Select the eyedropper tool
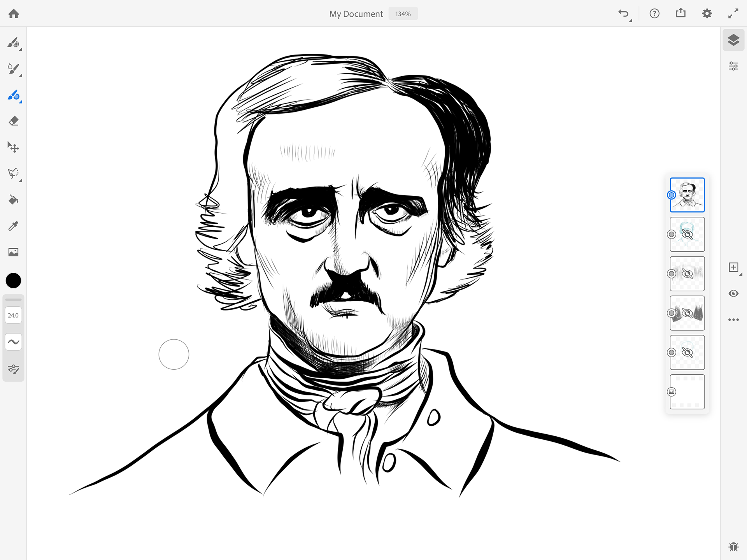 [x=13, y=226]
